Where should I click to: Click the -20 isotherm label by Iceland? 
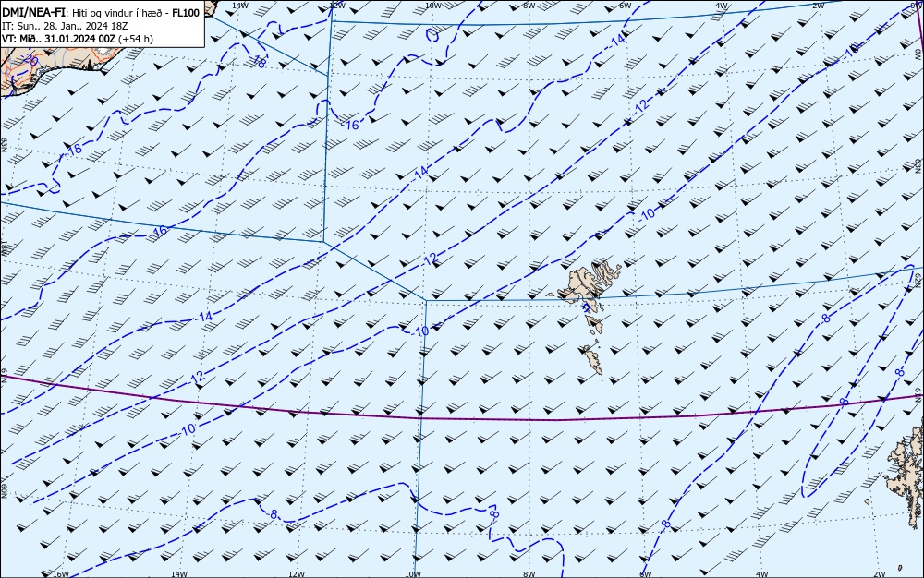pyautogui.click(x=30, y=59)
